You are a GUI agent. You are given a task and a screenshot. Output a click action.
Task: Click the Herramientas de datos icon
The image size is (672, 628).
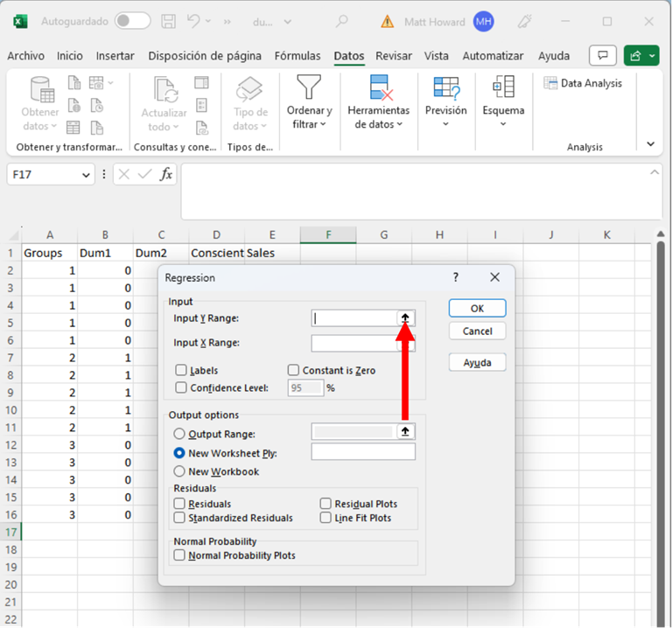pyautogui.click(x=378, y=87)
